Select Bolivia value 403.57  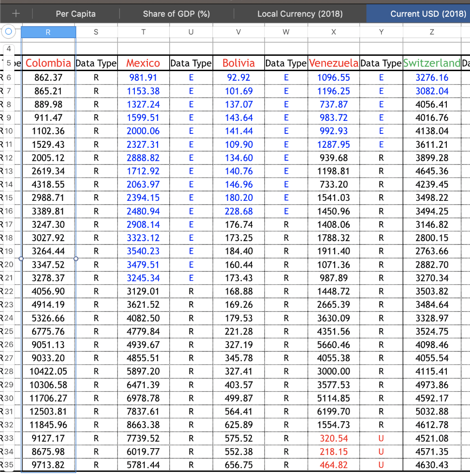coord(238,384)
